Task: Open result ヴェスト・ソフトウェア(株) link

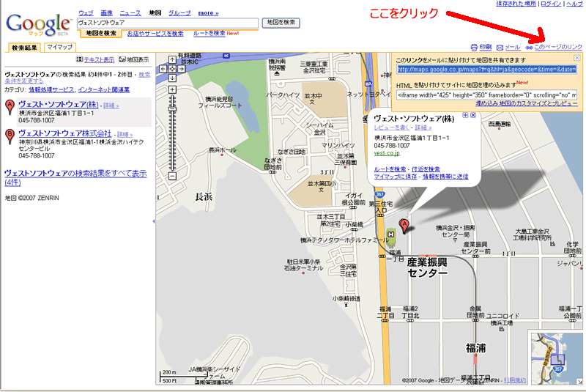Action: click(x=59, y=105)
